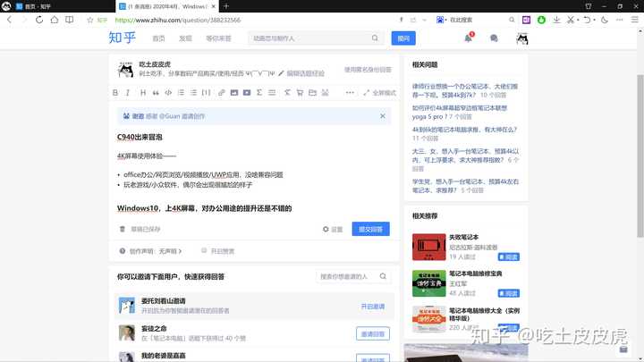The height and width of the screenshot is (362, 644).
Task: Open new tab with plus button
Action: pos(226,6)
